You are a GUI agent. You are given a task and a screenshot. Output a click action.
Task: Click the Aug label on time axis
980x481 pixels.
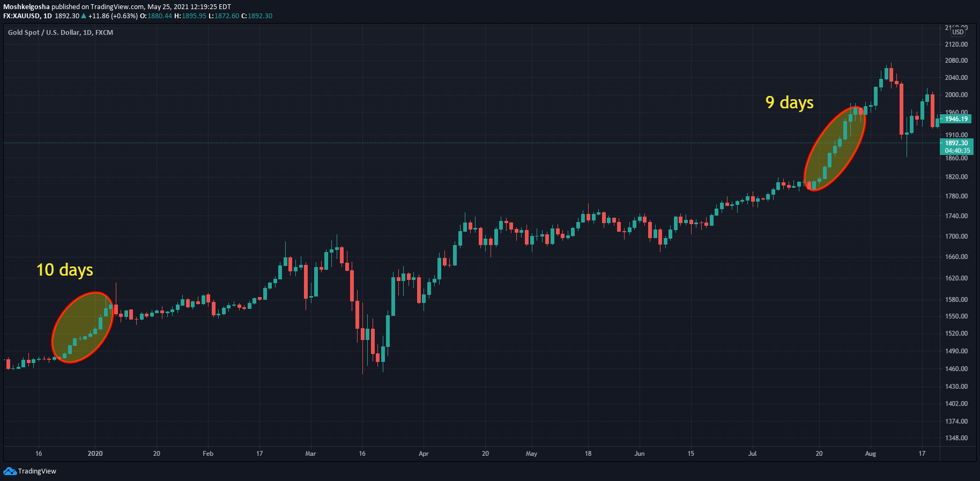point(871,454)
